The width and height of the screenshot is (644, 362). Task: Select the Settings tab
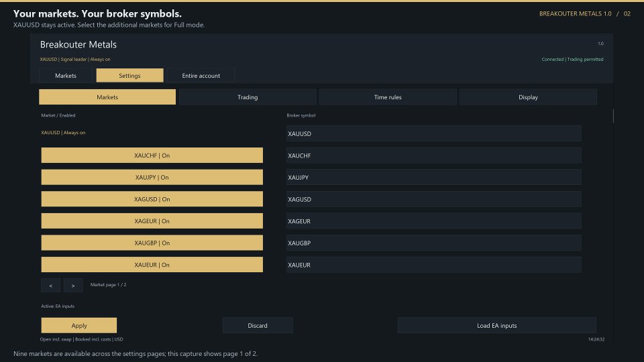(129, 76)
